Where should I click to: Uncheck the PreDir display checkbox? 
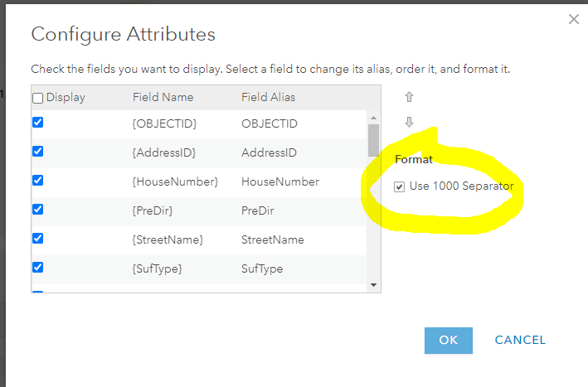coord(37,210)
